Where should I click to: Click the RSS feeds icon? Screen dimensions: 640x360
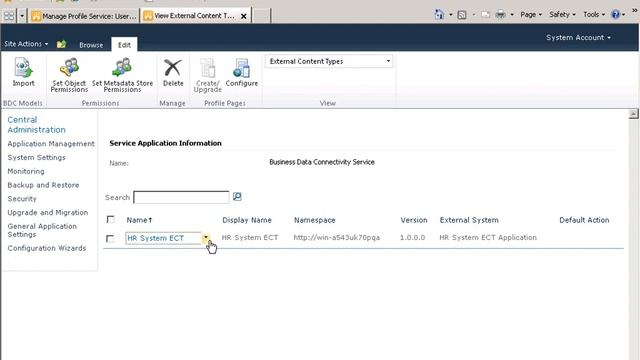pos(462,15)
